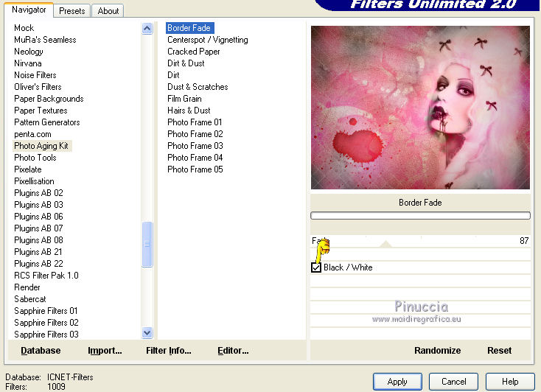Select Pattern Generators category

[x=47, y=122]
